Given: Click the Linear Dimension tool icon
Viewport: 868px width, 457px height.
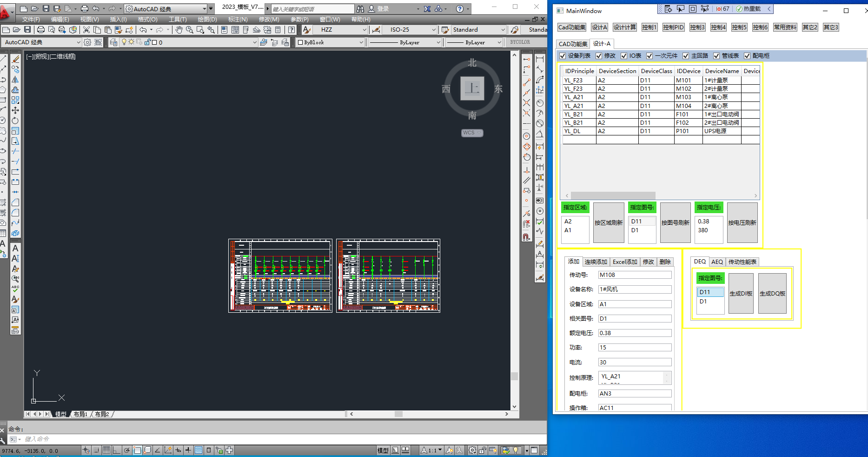Looking at the screenshot, I should point(540,59).
